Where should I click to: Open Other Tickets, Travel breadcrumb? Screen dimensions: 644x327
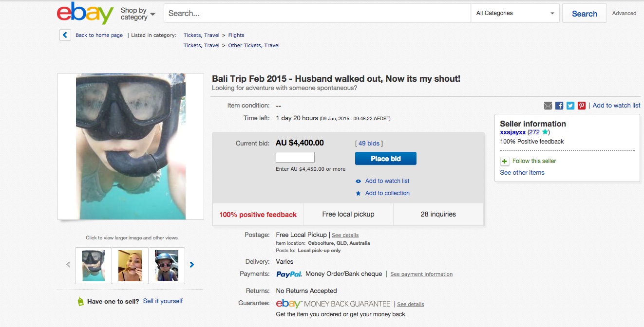[254, 45]
